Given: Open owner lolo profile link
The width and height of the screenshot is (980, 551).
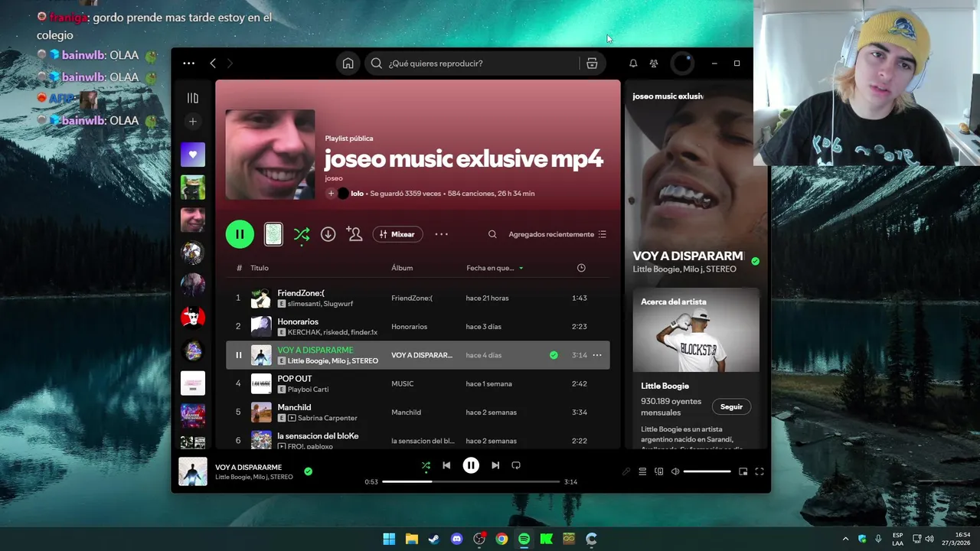Looking at the screenshot, I should [357, 194].
